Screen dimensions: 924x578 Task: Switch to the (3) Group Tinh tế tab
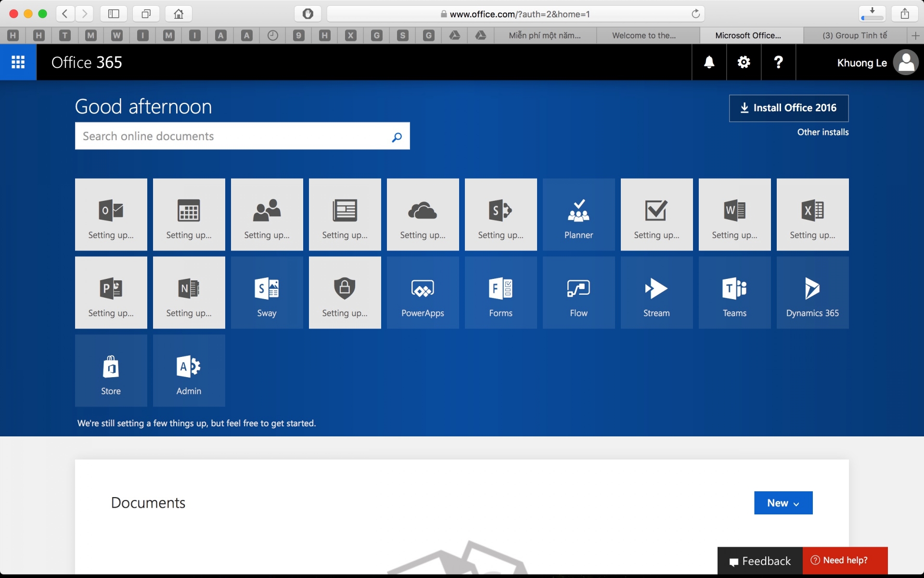855,35
